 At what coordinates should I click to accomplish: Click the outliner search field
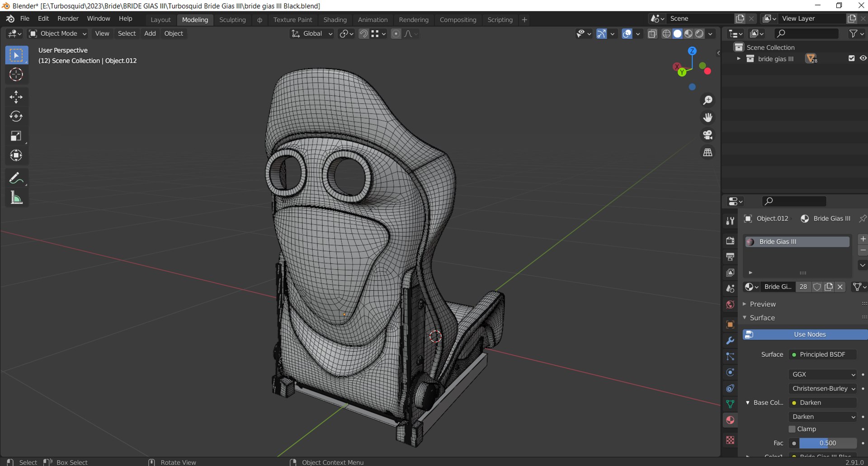(806, 33)
